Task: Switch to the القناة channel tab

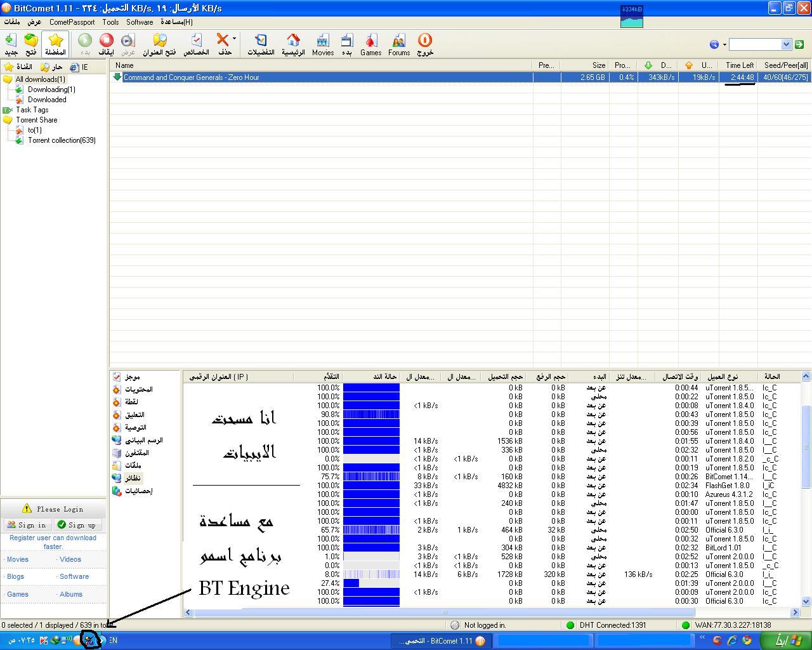Action: pos(18,67)
